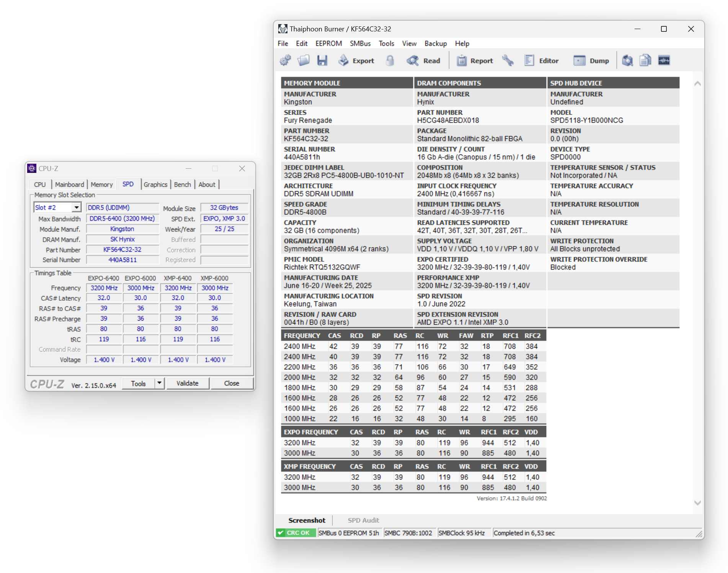Expand the Tools dropdown arrow in CPU-Z

click(x=159, y=383)
